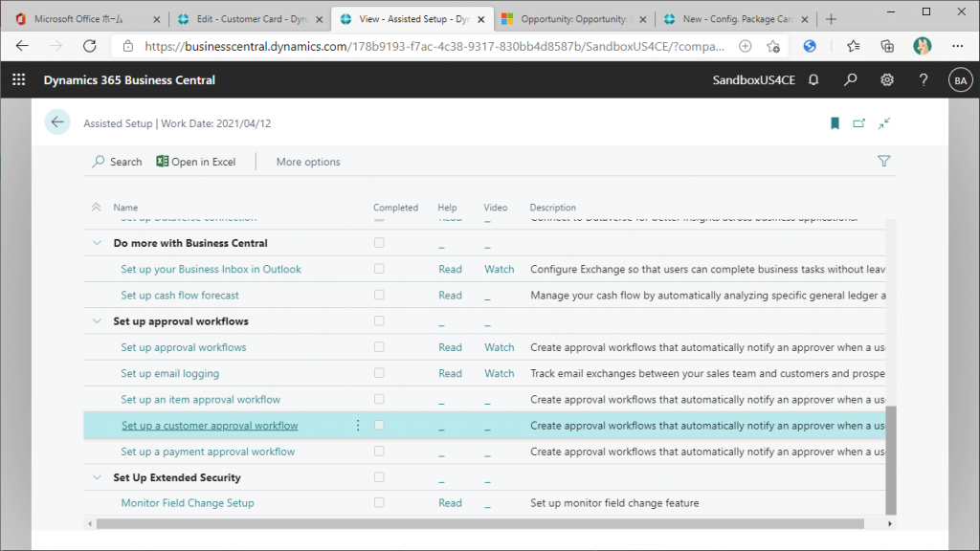Click the browser back arrow

(23, 46)
